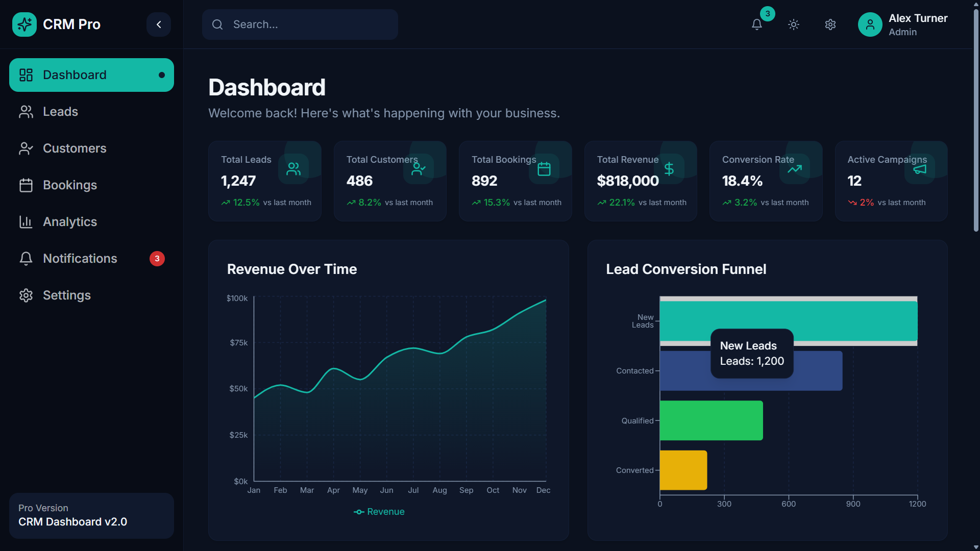Click the $100k axis label

237,298
